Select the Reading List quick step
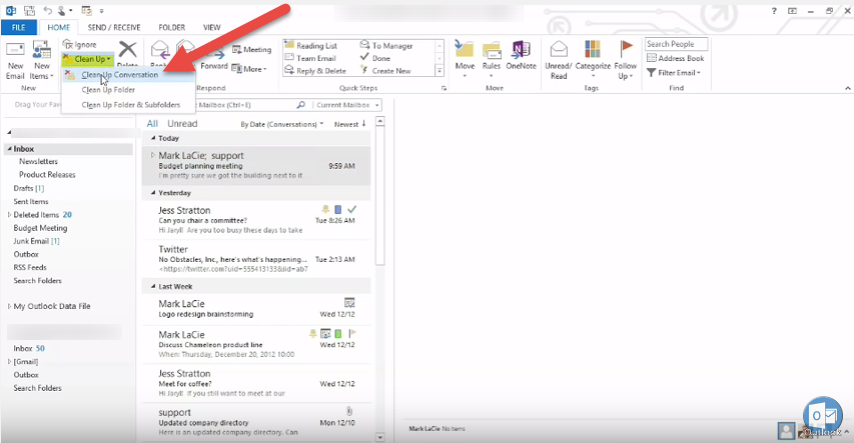854x443 pixels. (x=311, y=46)
